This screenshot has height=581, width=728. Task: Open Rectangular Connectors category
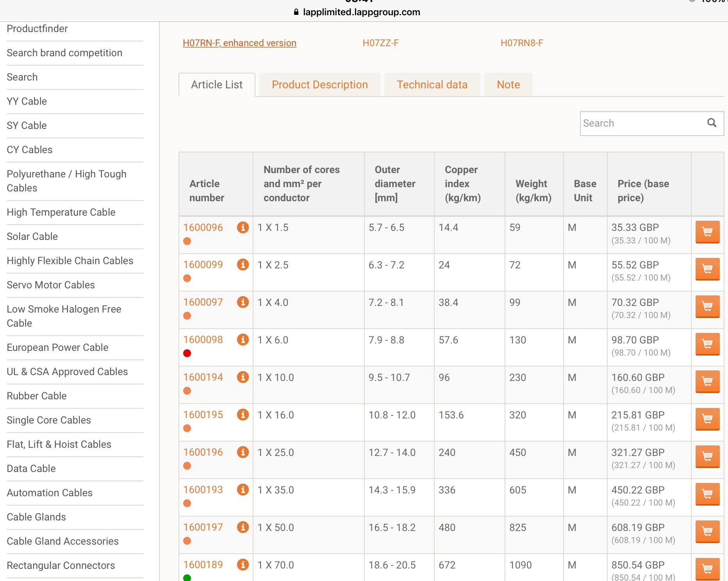coord(61,565)
